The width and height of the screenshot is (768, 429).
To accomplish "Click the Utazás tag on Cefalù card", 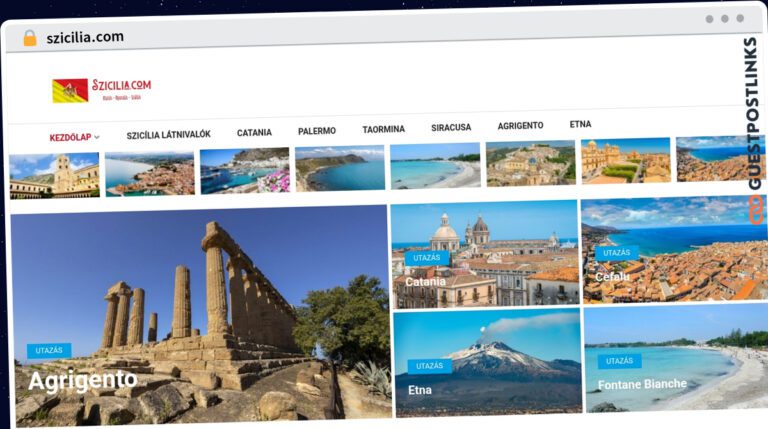I will (x=617, y=253).
